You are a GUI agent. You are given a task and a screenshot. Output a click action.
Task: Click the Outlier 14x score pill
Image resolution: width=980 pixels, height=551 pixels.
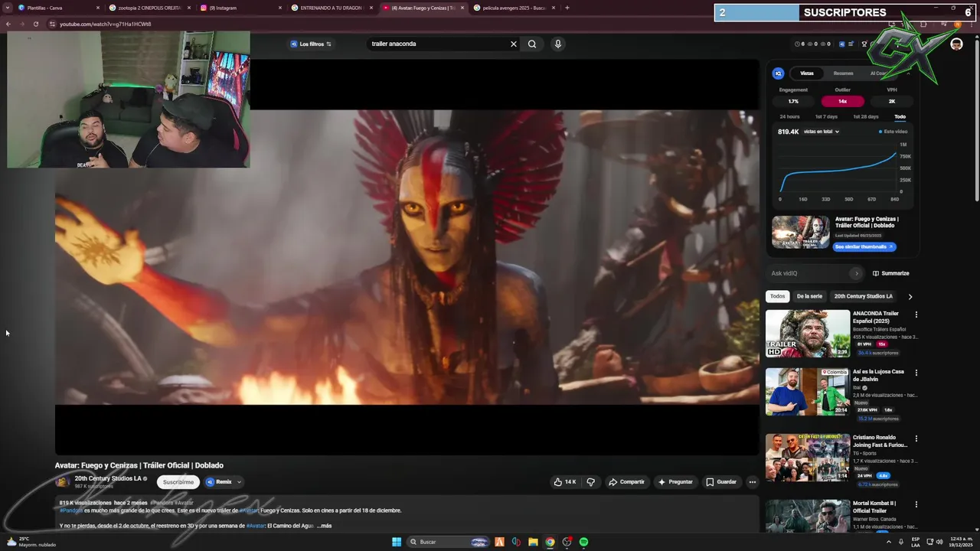pos(842,101)
